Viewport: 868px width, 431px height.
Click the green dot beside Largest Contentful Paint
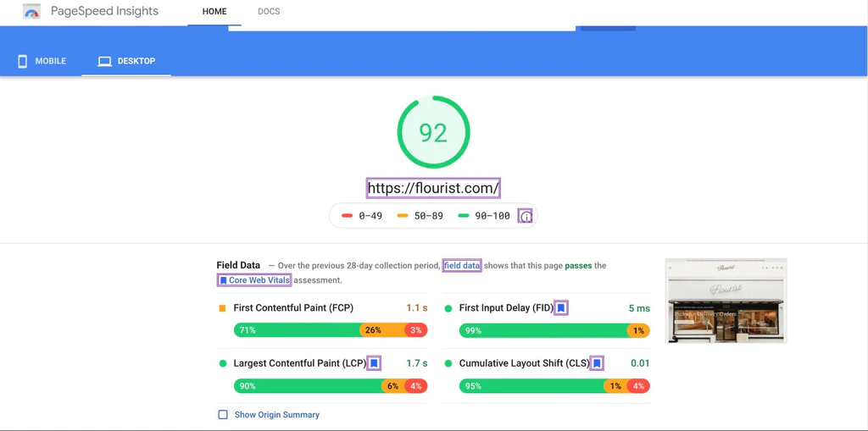tap(223, 363)
